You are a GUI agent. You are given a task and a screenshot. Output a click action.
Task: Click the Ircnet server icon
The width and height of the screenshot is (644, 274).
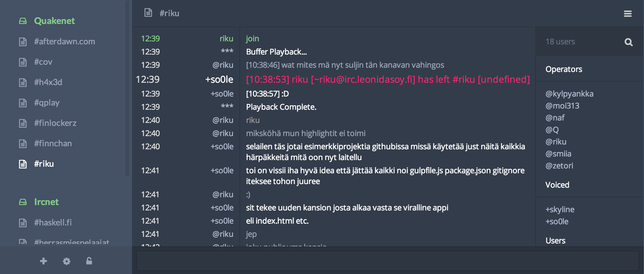tap(23, 202)
